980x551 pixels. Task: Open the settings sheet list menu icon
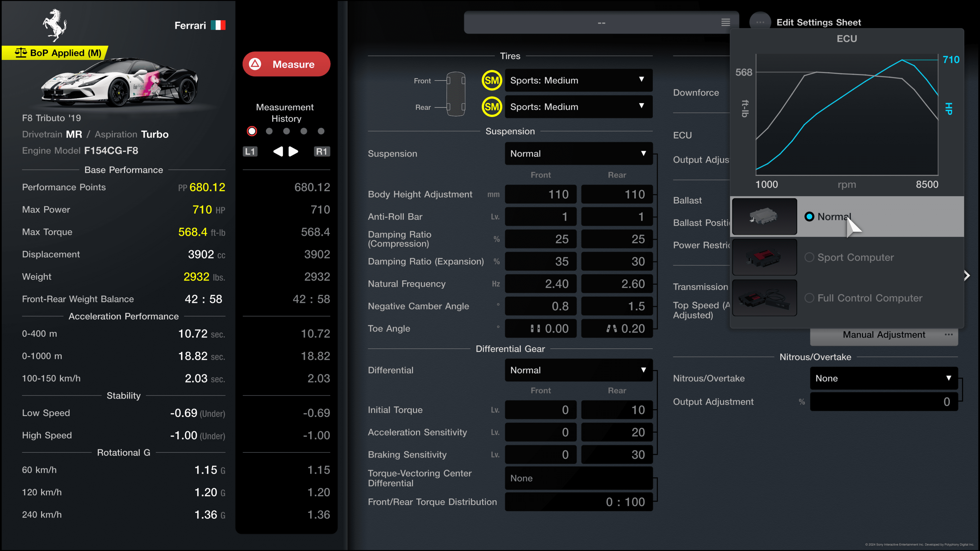point(726,22)
